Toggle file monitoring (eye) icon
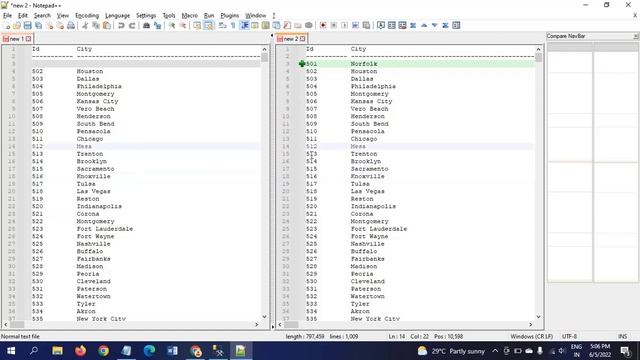This screenshot has width=640, height=360. click(x=309, y=25)
